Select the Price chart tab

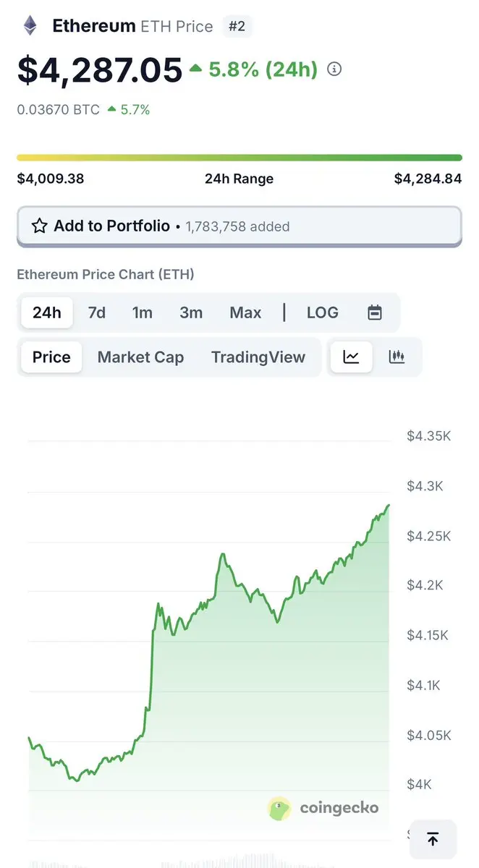(51, 357)
